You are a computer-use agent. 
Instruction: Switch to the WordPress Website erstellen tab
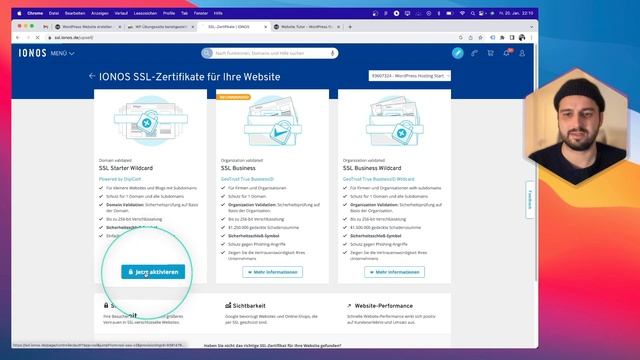(x=87, y=27)
